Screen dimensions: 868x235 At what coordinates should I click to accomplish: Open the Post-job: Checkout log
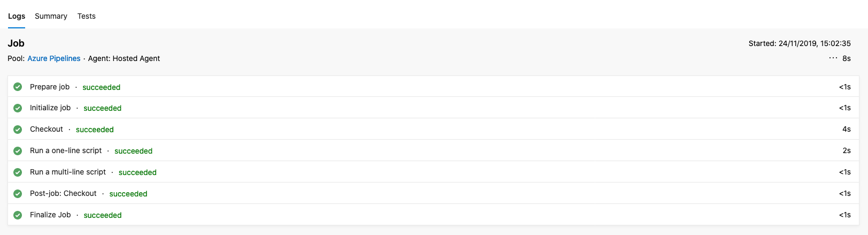tap(63, 194)
